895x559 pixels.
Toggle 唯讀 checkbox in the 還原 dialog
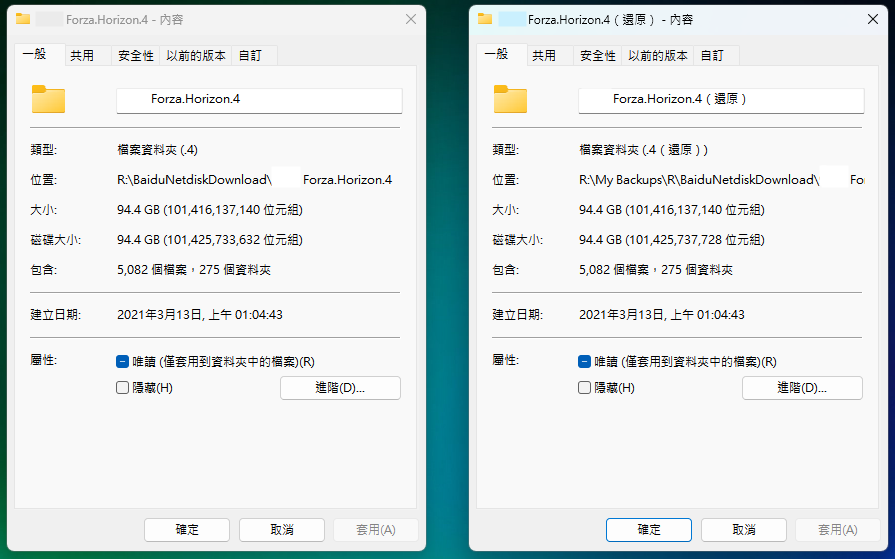(x=585, y=362)
